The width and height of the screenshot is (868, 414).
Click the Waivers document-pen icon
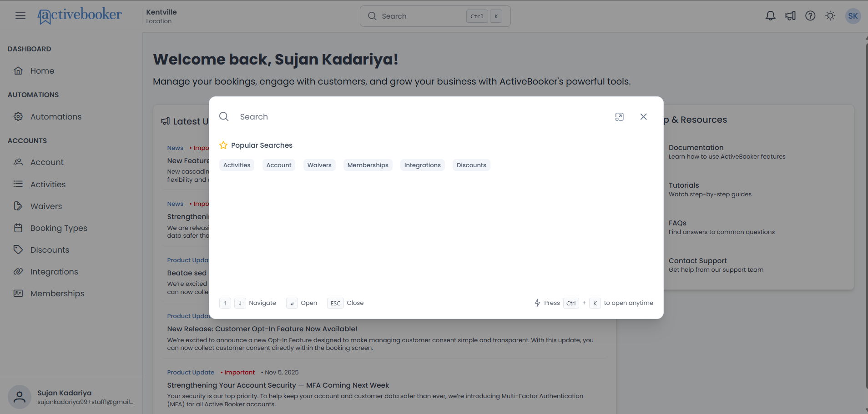[x=18, y=206]
